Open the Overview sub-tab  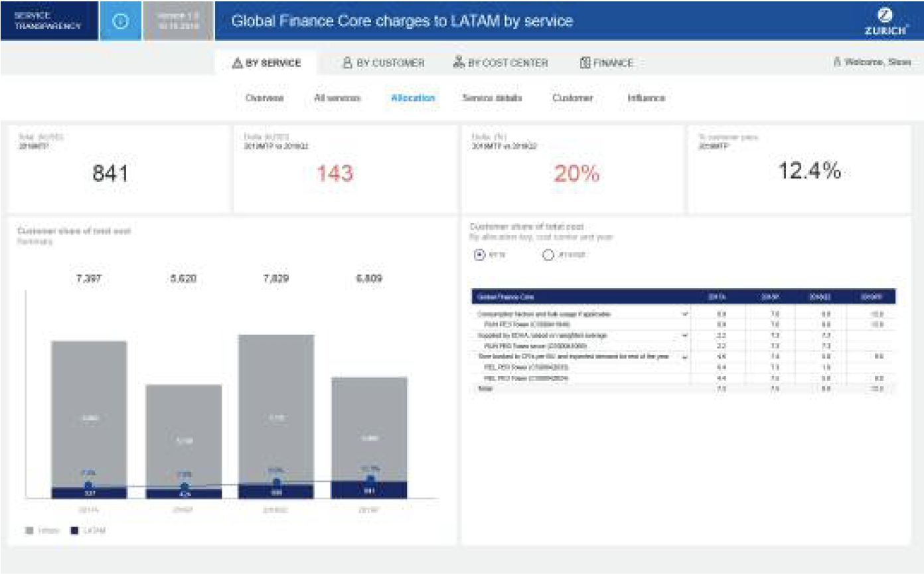click(x=264, y=98)
